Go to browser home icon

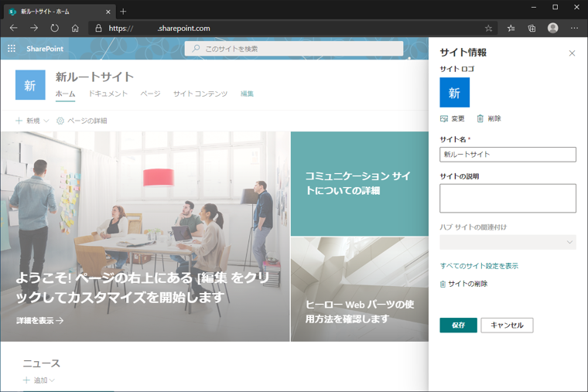pos(75,28)
